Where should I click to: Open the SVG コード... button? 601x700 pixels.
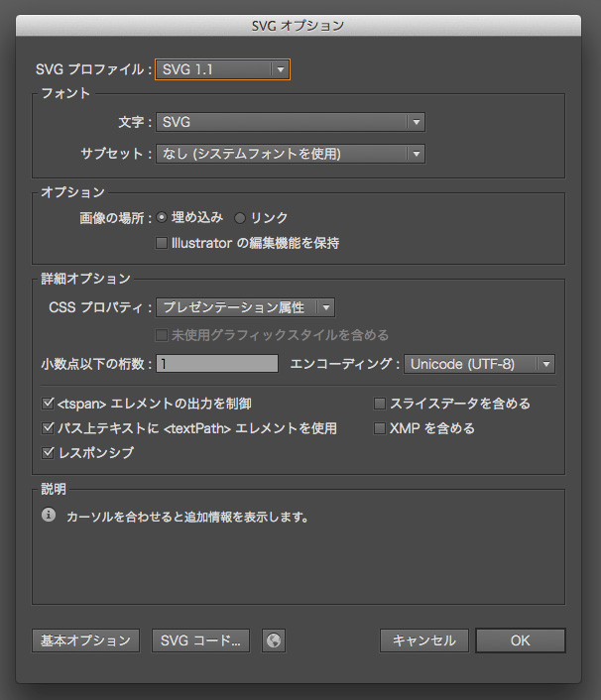point(200,641)
